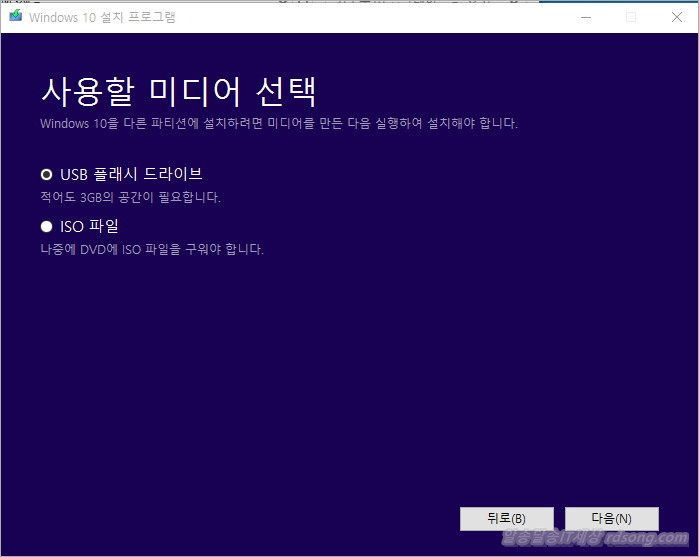Select the USB 플래시 드라이브 radio button
The width and height of the screenshot is (699, 557).
point(46,174)
